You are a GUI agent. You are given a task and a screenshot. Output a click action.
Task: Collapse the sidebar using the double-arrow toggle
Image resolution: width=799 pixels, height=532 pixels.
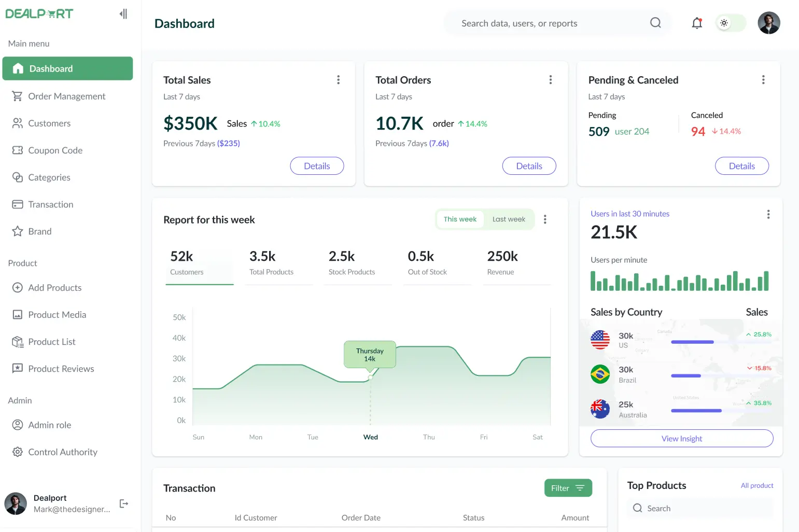pos(123,13)
